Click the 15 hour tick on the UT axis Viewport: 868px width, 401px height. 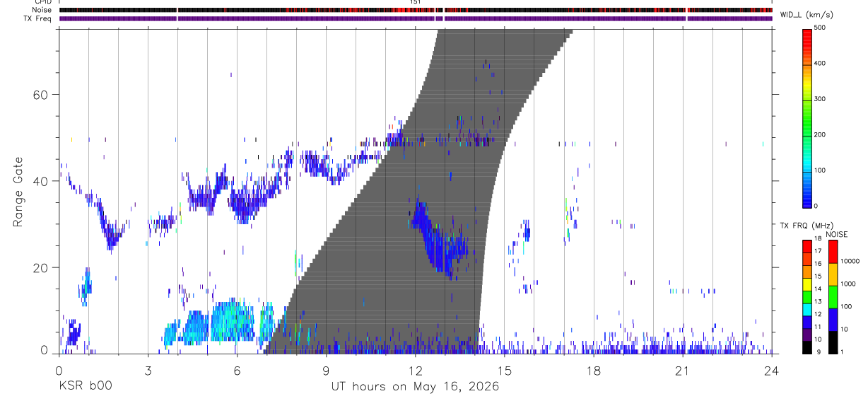tap(505, 371)
